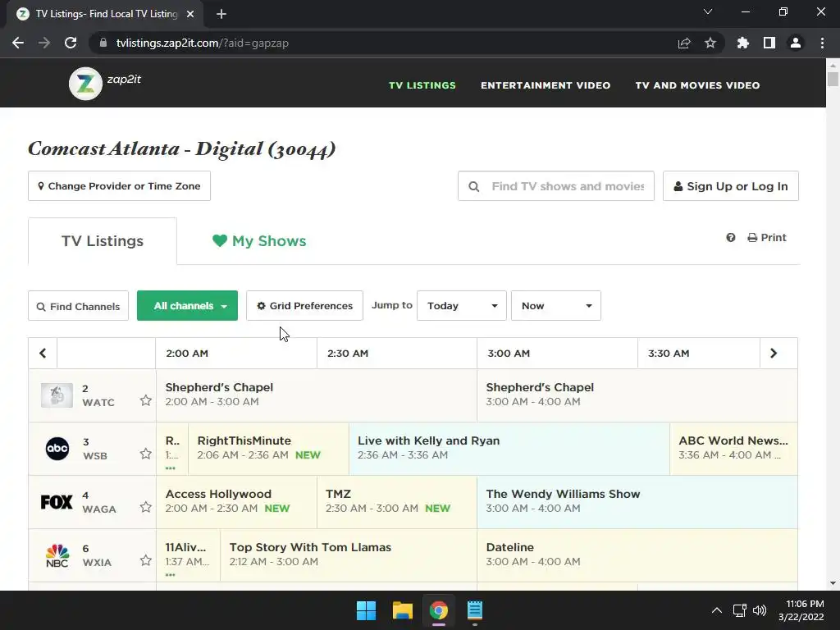Bookmark page with star icon

tap(710, 43)
